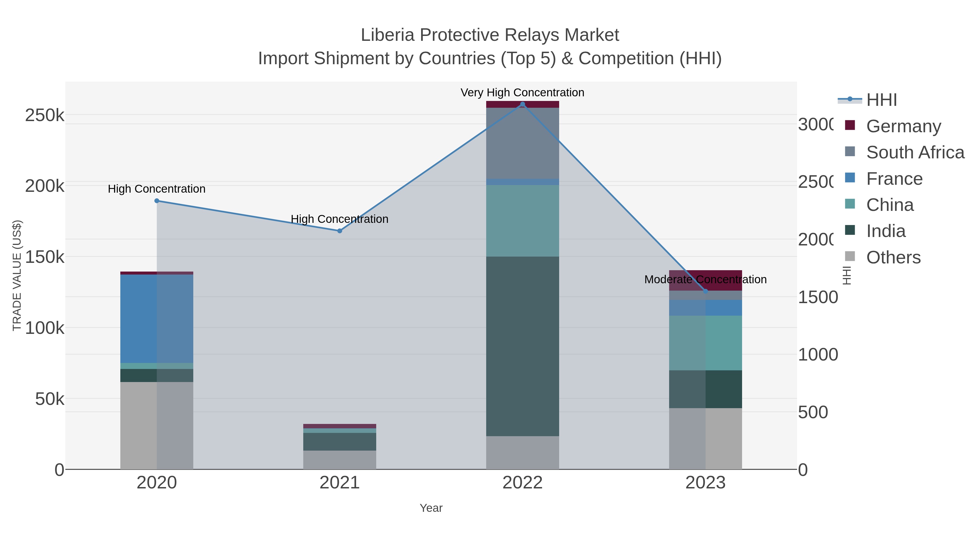Click the 1000 HHI axis tick label
The width and height of the screenshot is (980, 551).
[818, 355]
